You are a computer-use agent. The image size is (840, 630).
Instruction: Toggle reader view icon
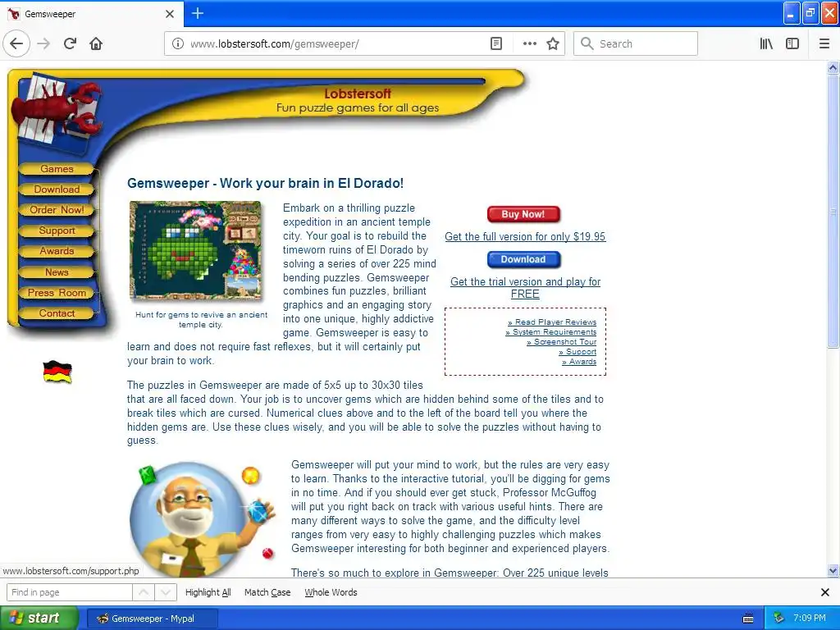[x=496, y=43]
